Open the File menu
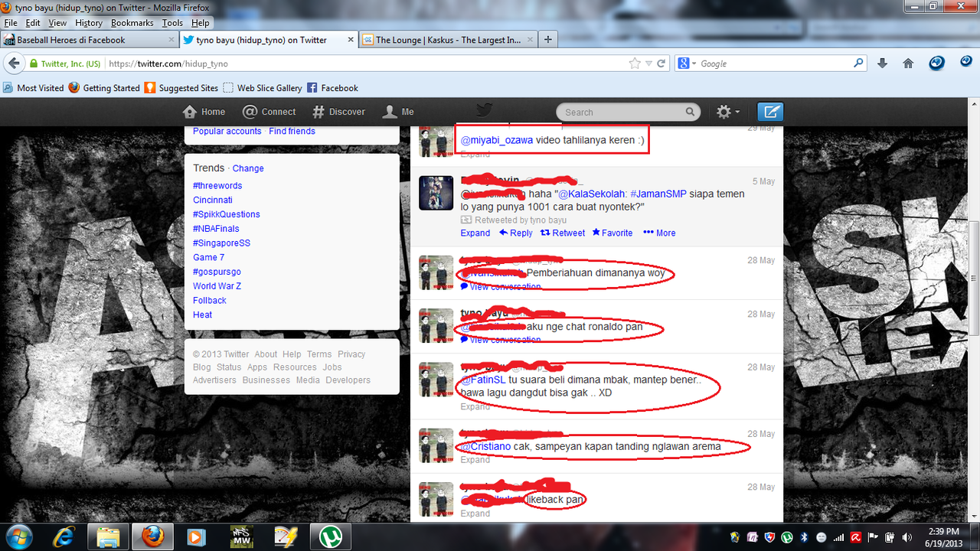The image size is (980, 551). click(11, 23)
